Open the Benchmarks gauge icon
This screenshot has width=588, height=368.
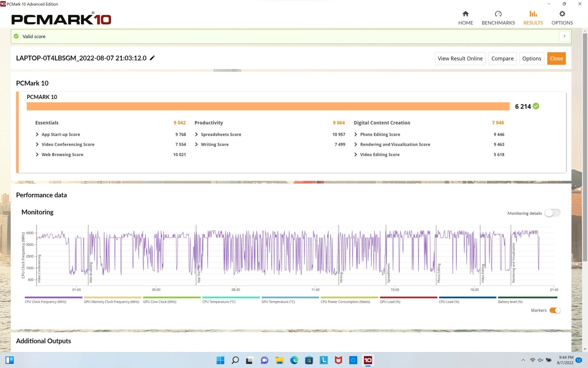(498, 14)
